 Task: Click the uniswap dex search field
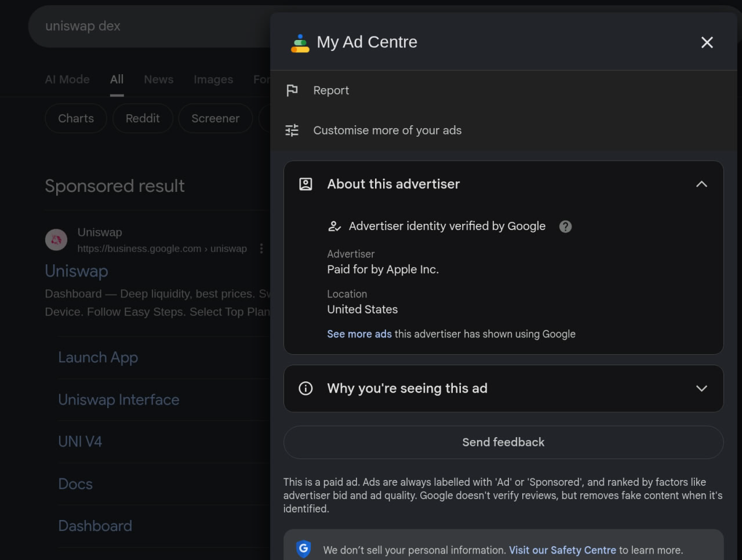click(145, 26)
